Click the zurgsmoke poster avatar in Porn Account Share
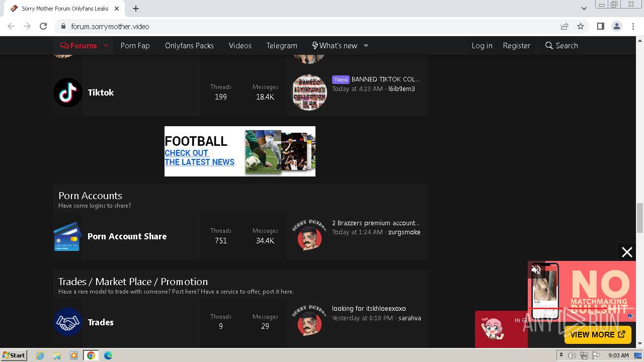Viewport: 644px width, 362px height. tap(309, 235)
